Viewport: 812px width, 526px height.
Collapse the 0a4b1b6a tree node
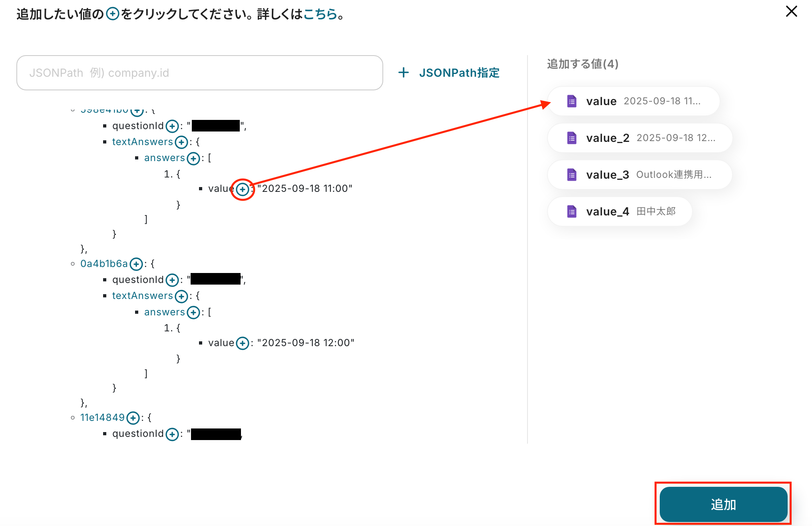[x=104, y=264]
